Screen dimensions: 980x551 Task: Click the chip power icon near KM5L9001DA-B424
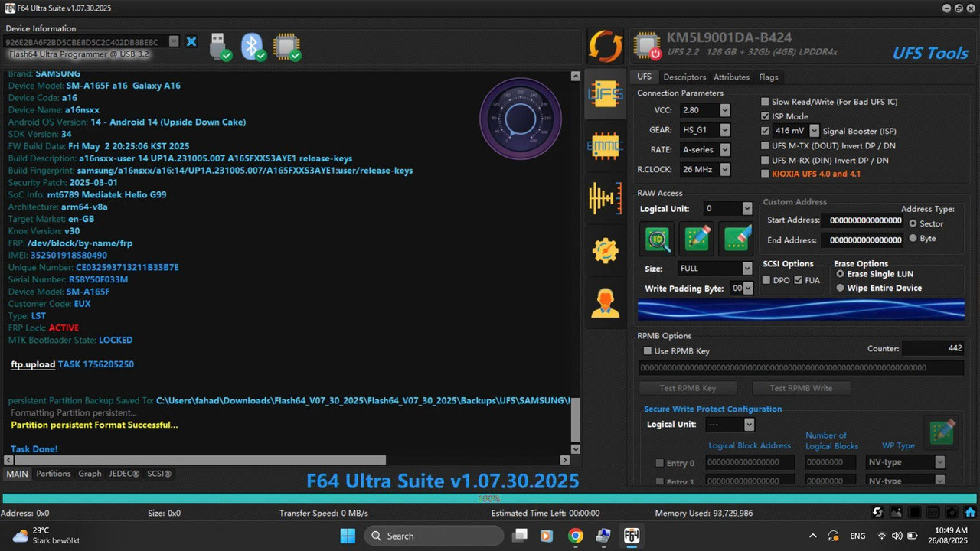[x=648, y=47]
